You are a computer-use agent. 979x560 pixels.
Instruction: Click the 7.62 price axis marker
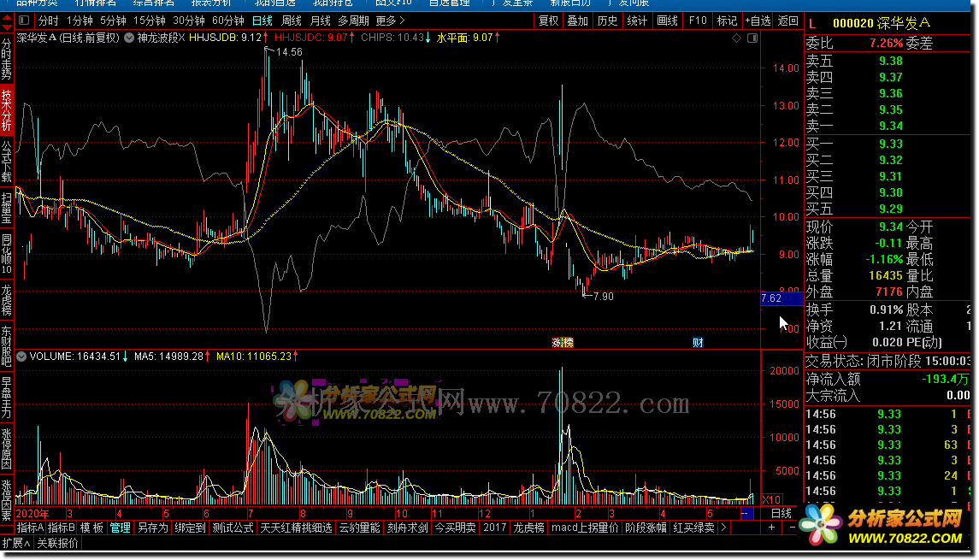tap(781, 298)
